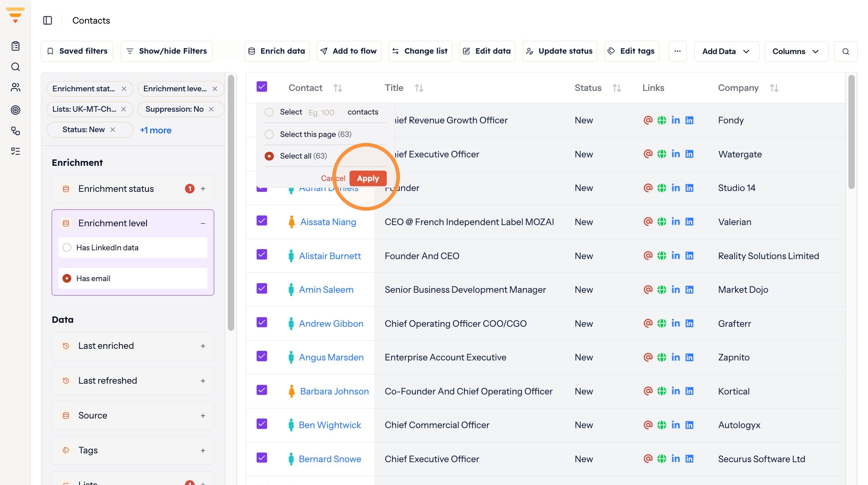Open the clipboard icon in left sidebar
This screenshot has height=485, width=868.
point(16,46)
